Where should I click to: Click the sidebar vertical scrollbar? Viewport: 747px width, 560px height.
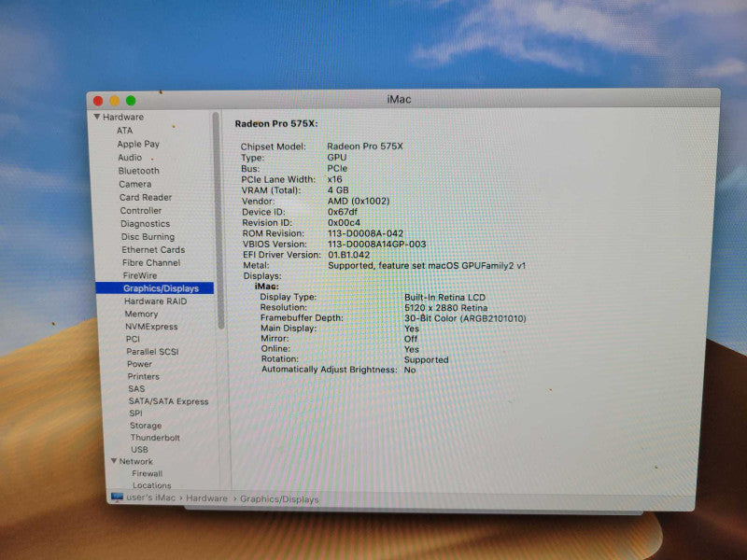point(218,220)
